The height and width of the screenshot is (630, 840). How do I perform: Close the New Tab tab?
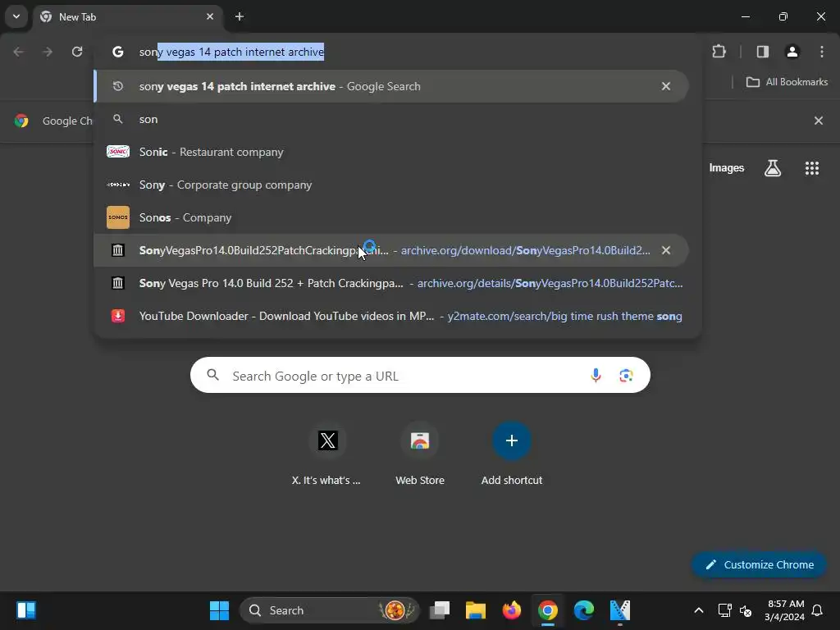click(210, 16)
